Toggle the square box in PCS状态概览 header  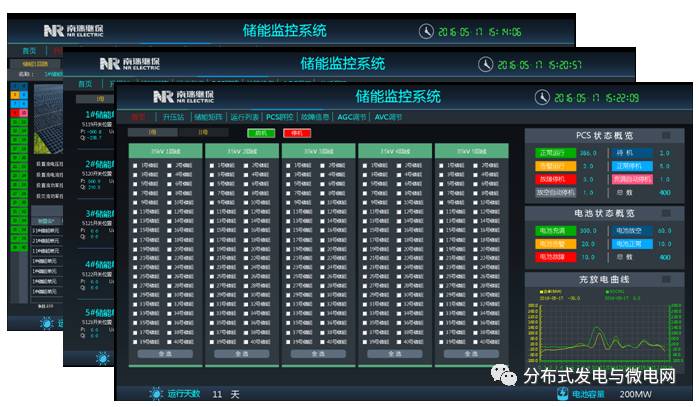pyautogui.click(x=666, y=134)
